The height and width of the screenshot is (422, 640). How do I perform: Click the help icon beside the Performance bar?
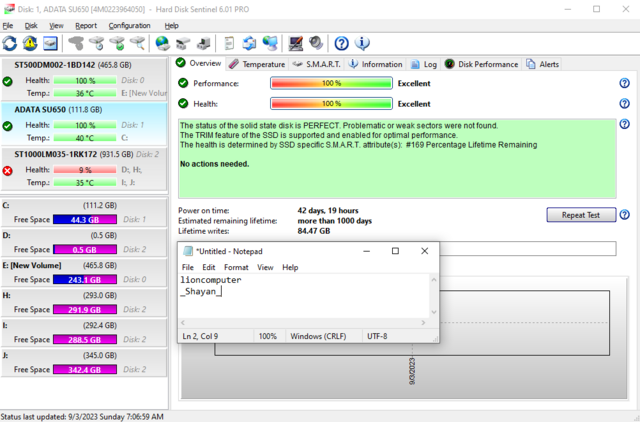pos(623,84)
